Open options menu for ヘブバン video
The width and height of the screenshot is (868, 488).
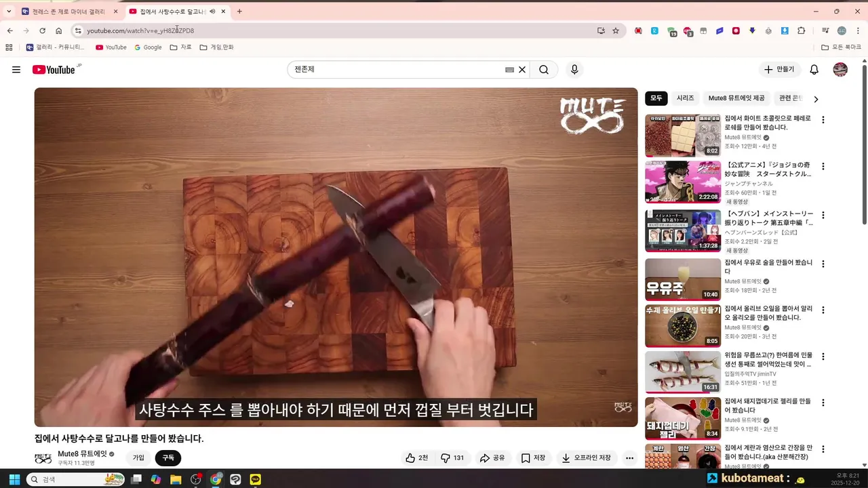pos(823,215)
